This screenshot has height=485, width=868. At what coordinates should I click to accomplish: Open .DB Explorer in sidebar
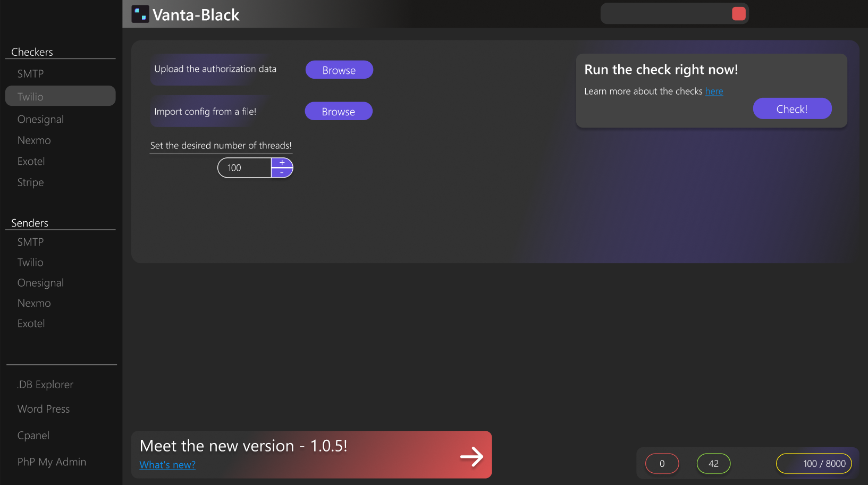pyautogui.click(x=45, y=384)
